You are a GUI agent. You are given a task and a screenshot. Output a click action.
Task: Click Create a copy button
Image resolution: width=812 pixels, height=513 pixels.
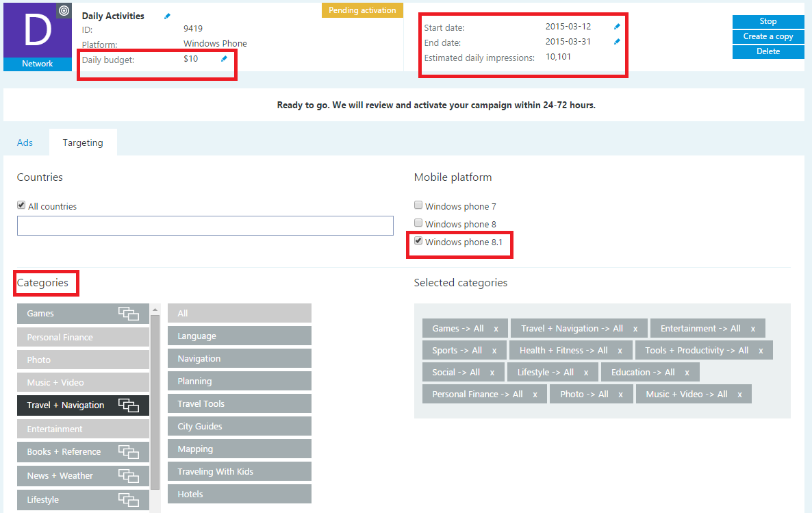point(768,36)
